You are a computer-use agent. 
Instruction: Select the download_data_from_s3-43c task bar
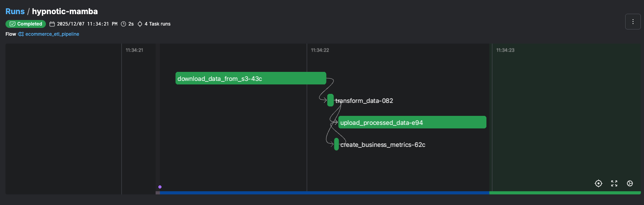pyautogui.click(x=250, y=78)
